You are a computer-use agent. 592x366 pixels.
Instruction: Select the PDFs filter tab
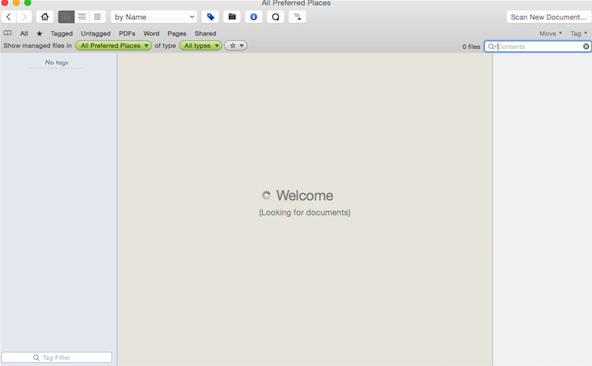127,34
